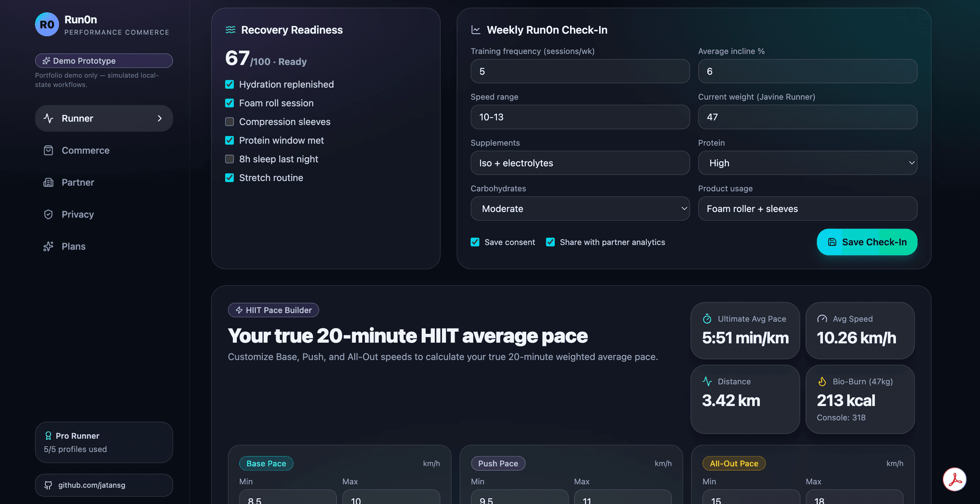Open the Carbohydrates Moderate dropdown
This screenshot has height=504, width=980.
(580, 209)
